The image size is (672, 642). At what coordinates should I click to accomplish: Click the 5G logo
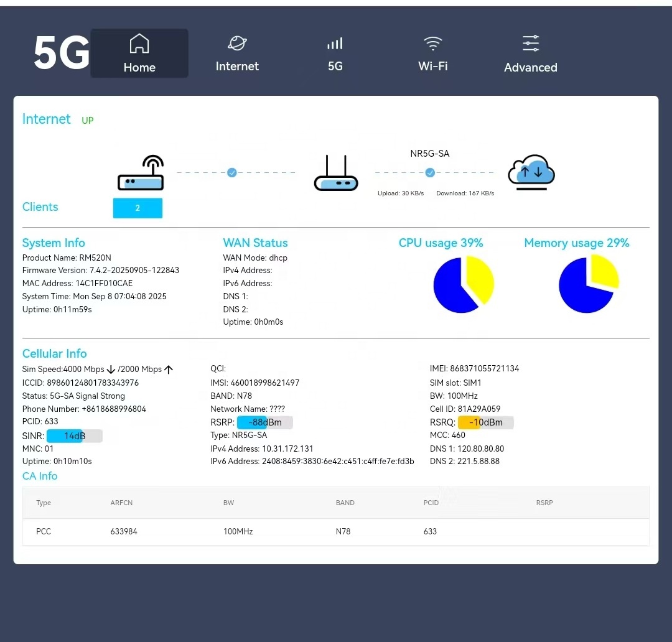pos(62,53)
